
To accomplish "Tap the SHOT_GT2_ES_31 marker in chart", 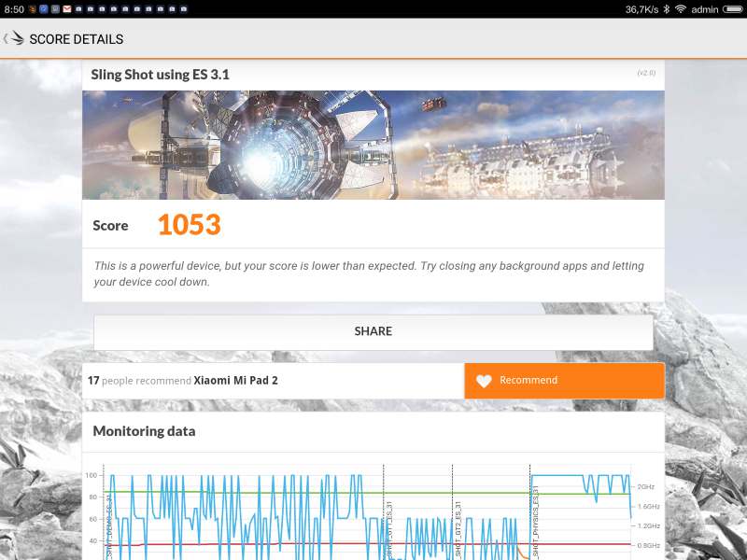I will click(458, 530).
